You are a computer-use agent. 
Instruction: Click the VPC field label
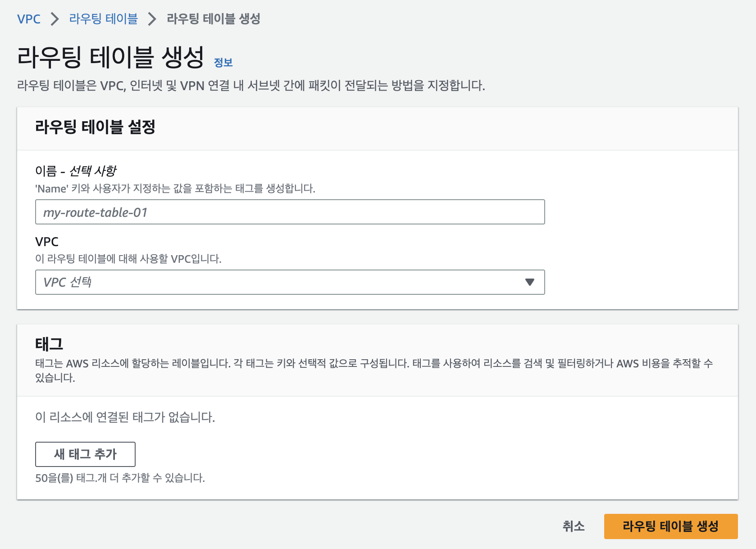tap(47, 242)
